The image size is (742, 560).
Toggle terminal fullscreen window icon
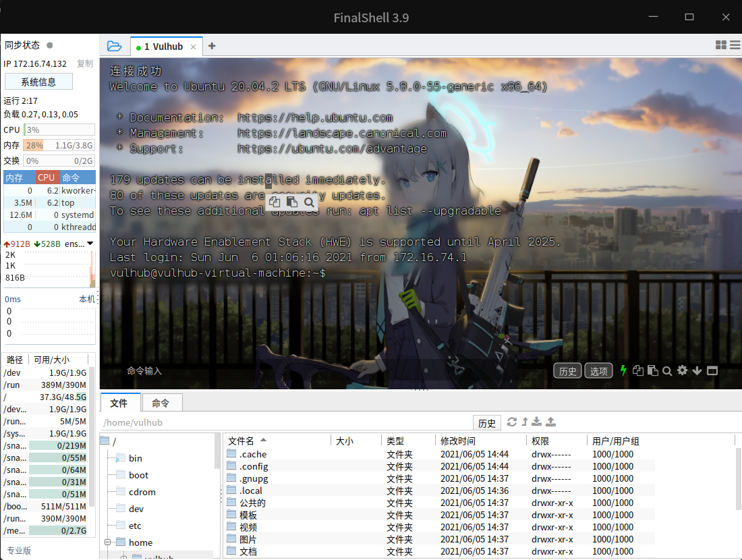pyautogui.click(x=712, y=370)
